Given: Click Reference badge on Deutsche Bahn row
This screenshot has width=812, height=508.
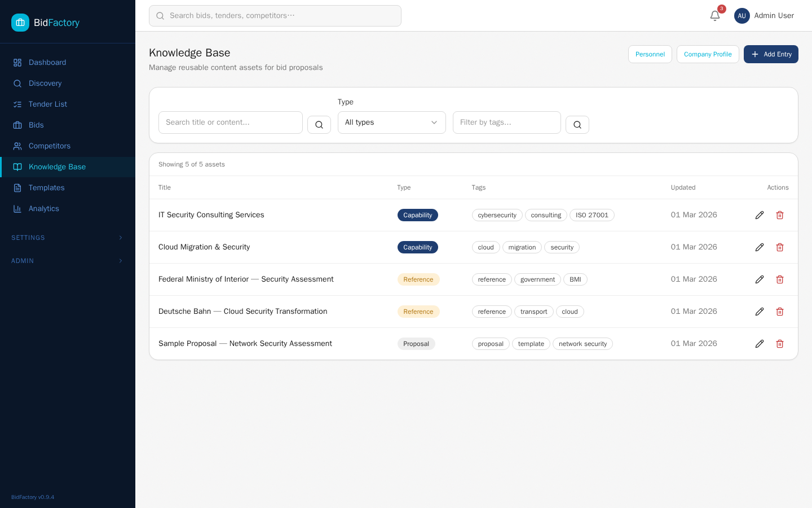Looking at the screenshot, I should coord(418,312).
